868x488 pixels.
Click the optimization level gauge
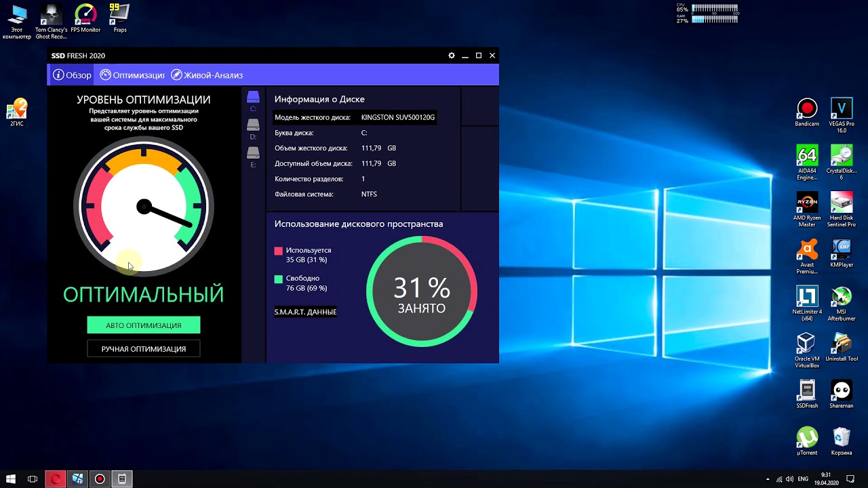(x=144, y=207)
